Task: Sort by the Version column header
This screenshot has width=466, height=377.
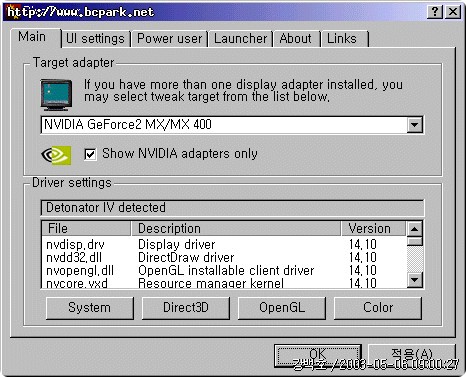Action: tap(373, 229)
